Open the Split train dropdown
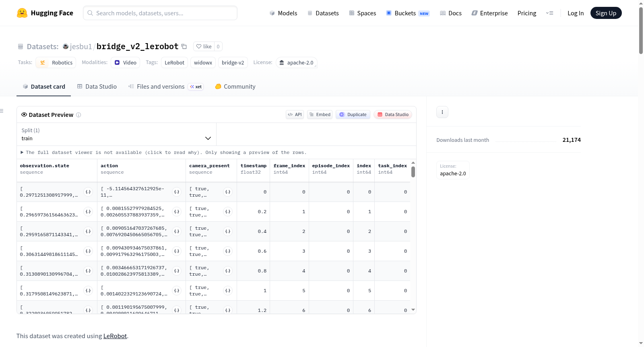 (116, 134)
